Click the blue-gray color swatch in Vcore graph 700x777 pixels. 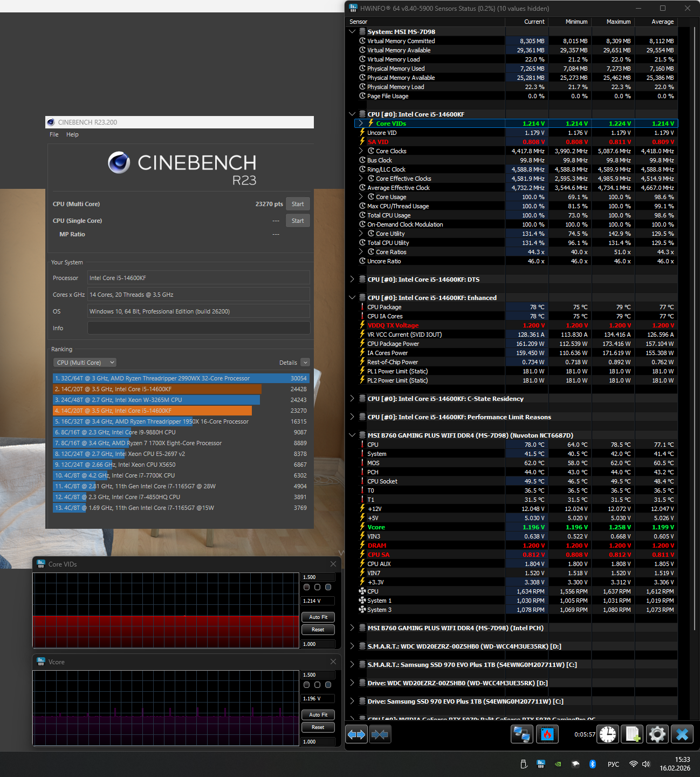(x=328, y=685)
